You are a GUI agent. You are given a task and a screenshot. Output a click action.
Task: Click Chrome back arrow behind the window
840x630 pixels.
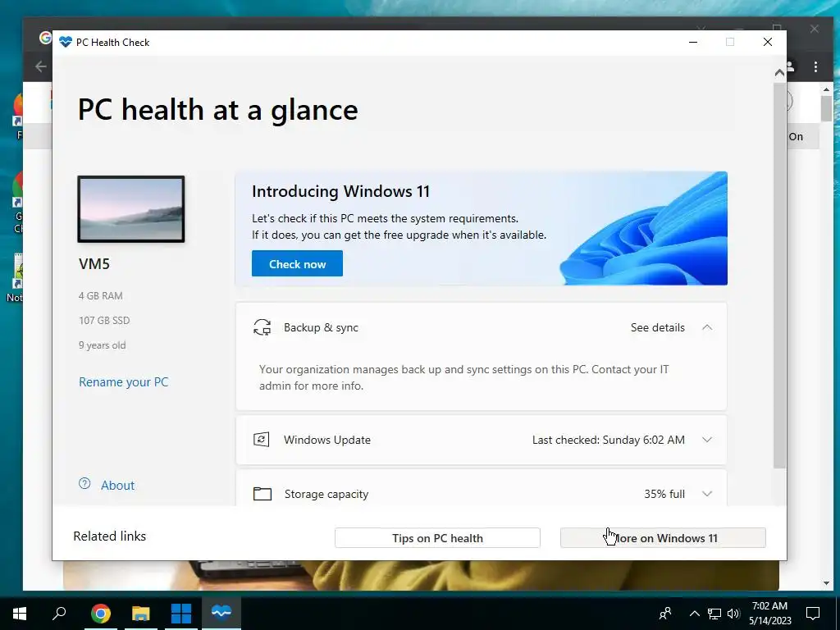click(x=41, y=66)
